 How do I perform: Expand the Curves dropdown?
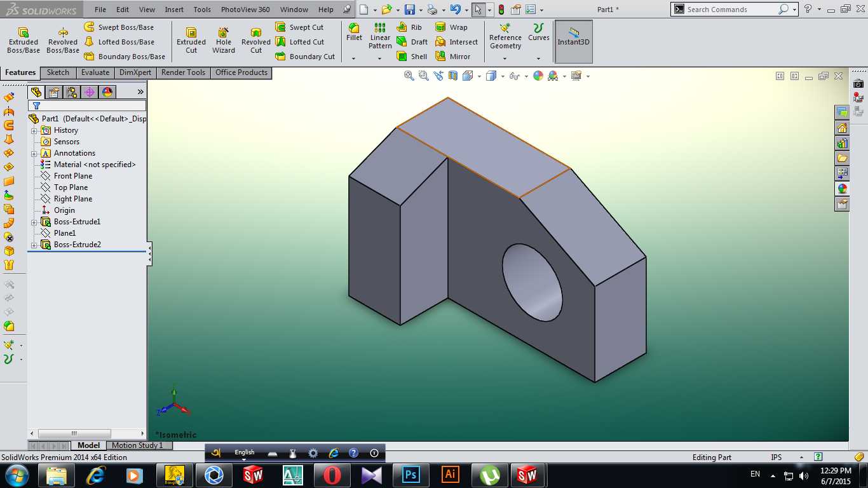click(538, 58)
